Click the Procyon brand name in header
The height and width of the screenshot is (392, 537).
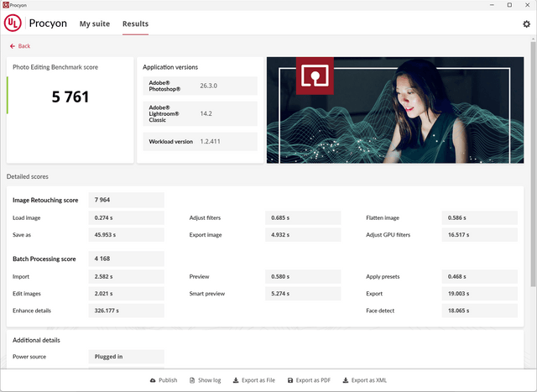[x=48, y=24]
